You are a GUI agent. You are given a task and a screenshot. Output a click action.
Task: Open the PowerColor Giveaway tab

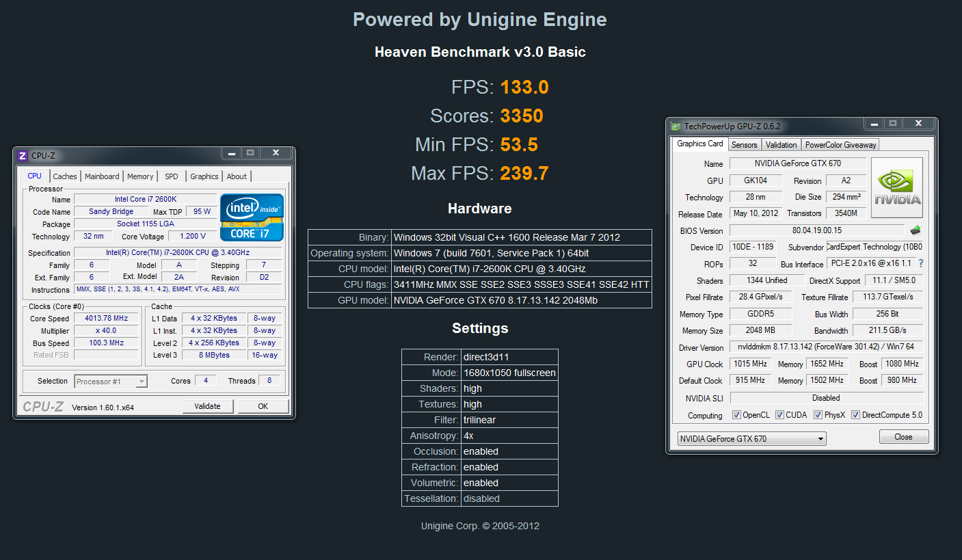840,145
